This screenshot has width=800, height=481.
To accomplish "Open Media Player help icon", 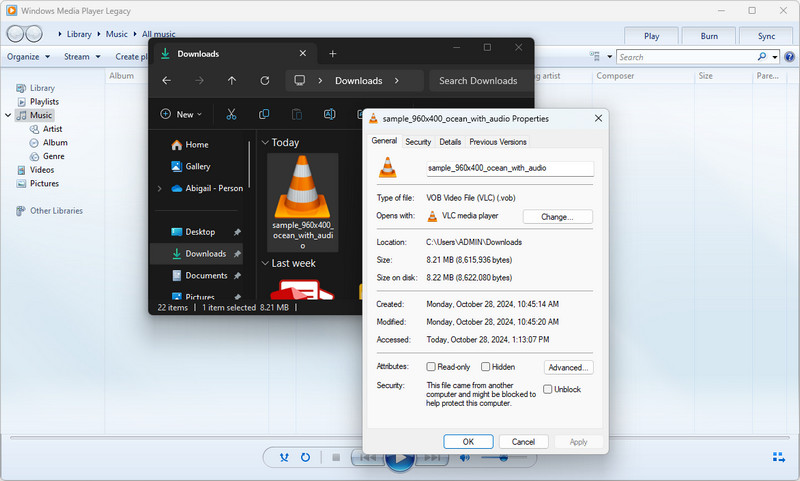I will (789, 57).
